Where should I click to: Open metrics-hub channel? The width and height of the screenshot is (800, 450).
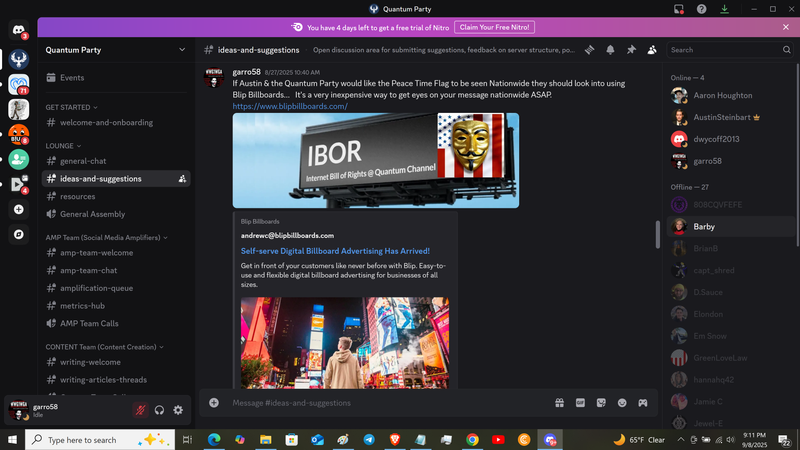[116, 306]
